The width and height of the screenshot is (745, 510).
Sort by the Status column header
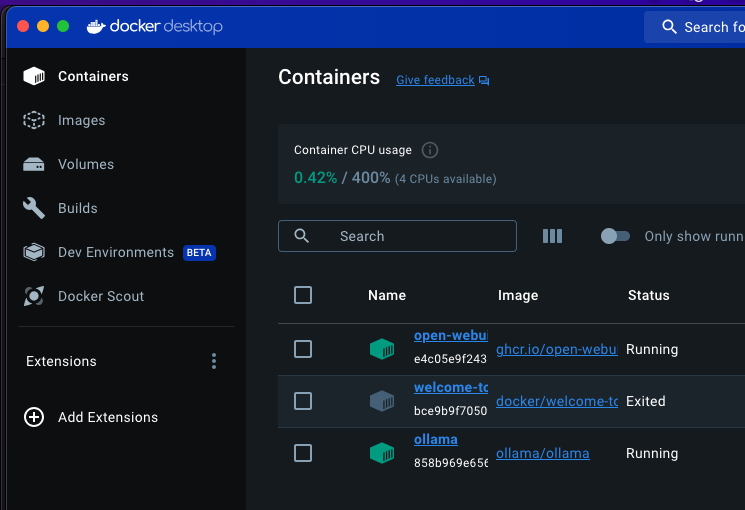coord(649,296)
